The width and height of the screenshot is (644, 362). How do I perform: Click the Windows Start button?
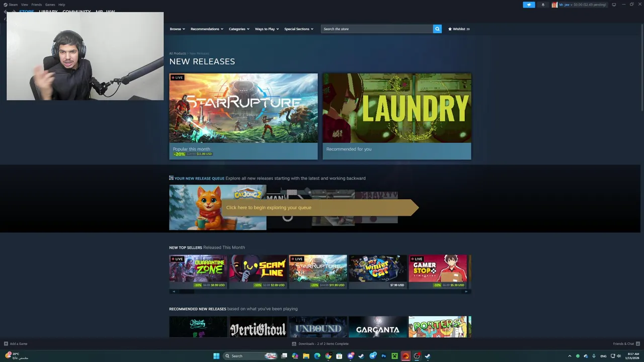216,356
